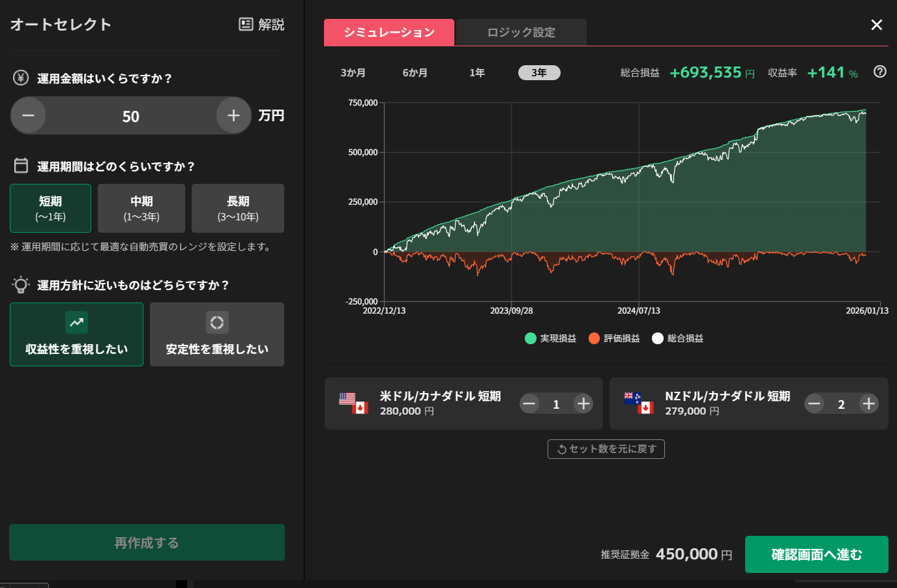This screenshot has height=588, width=897.
Task: Click 確認画面へ進む button
Action: pyautogui.click(x=816, y=555)
